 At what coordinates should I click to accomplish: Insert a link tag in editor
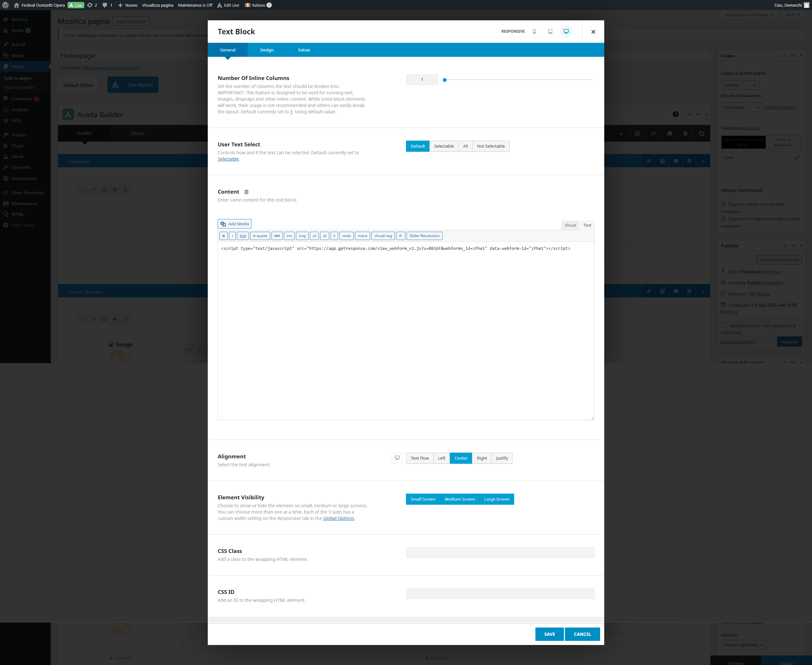[243, 236]
